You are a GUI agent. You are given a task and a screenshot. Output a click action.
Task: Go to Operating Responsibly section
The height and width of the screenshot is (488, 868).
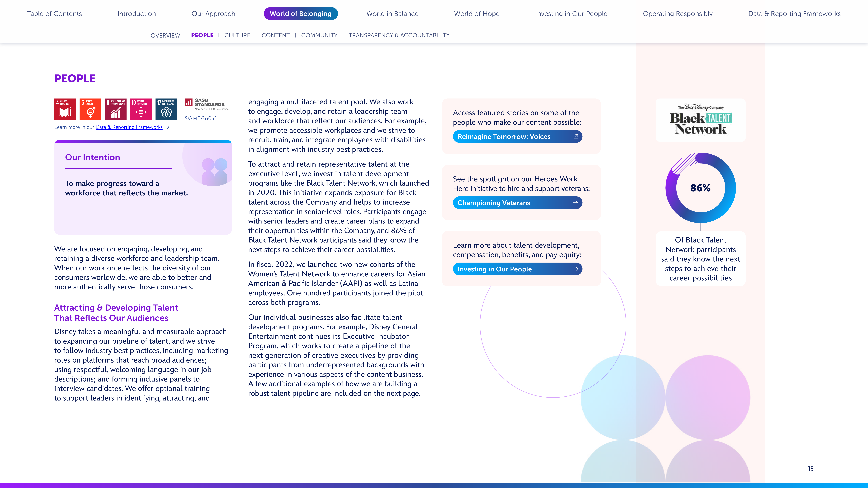(x=678, y=14)
